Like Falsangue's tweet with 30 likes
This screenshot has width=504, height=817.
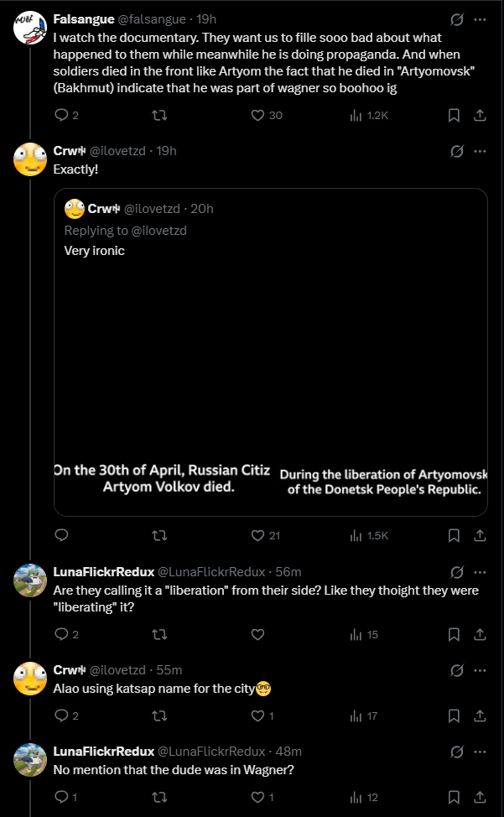[x=258, y=115]
